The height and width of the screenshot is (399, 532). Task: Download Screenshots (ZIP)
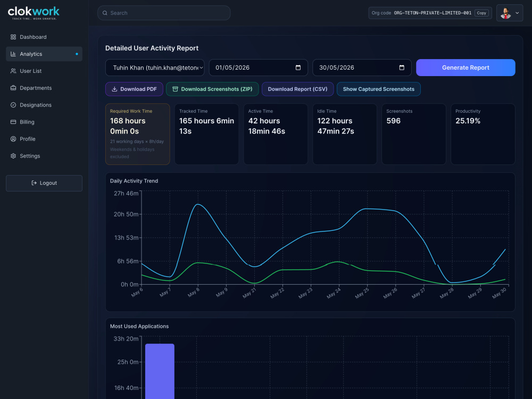pos(212,89)
